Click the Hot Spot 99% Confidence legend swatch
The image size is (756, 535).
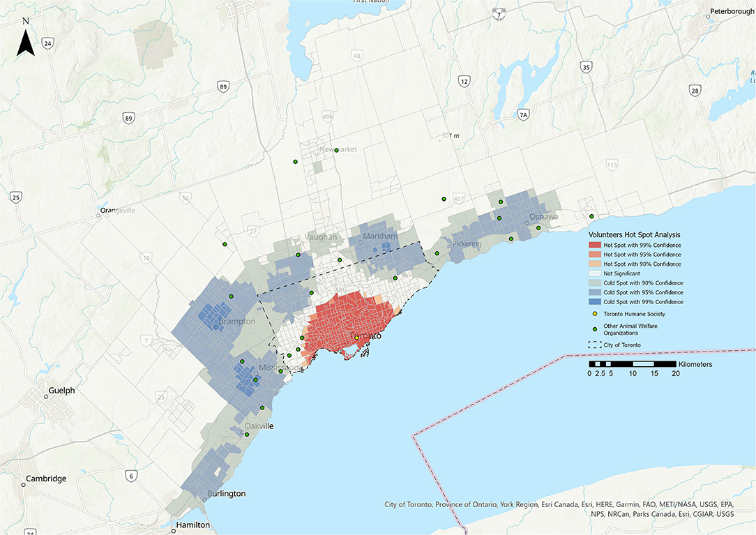[594, 245]
